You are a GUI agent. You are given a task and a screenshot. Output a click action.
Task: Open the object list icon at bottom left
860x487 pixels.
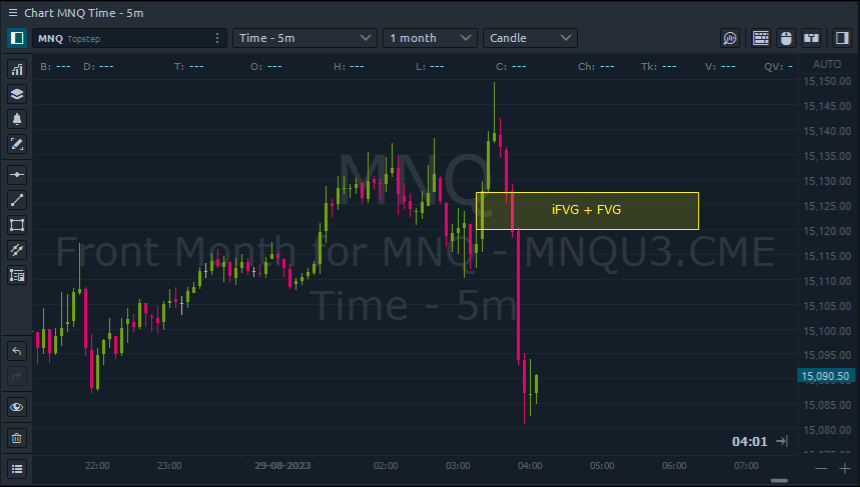pyautogui.click(x=17, y=469)
